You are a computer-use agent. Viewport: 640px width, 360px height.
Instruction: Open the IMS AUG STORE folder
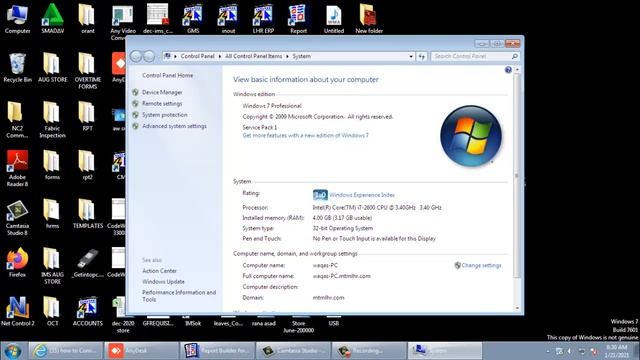pos(52,266)
